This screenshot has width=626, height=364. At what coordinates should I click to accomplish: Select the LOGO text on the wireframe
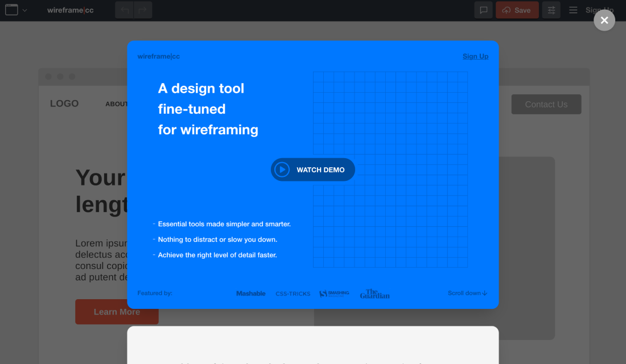tap(64, 104)
